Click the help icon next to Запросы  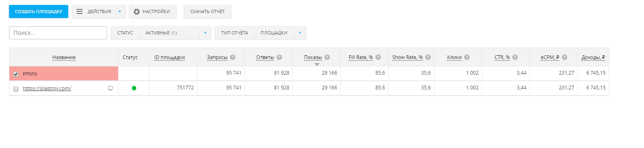point(233,57)
